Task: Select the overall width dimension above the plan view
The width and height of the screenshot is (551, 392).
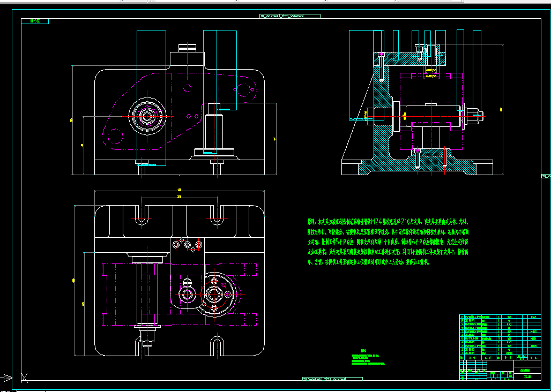Action: [180, 191]
